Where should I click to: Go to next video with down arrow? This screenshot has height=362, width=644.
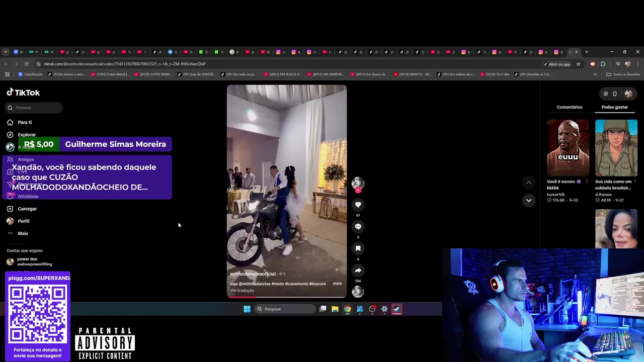pyautogui.click(x=528, y=200)
